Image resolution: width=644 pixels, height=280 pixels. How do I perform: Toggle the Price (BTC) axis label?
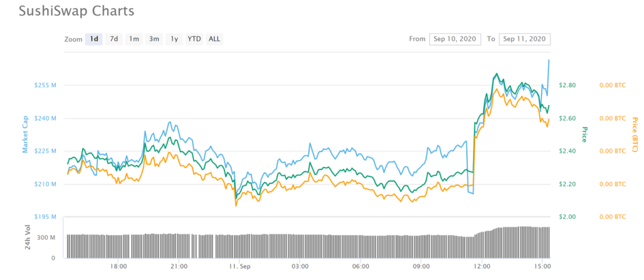point(634,134)
